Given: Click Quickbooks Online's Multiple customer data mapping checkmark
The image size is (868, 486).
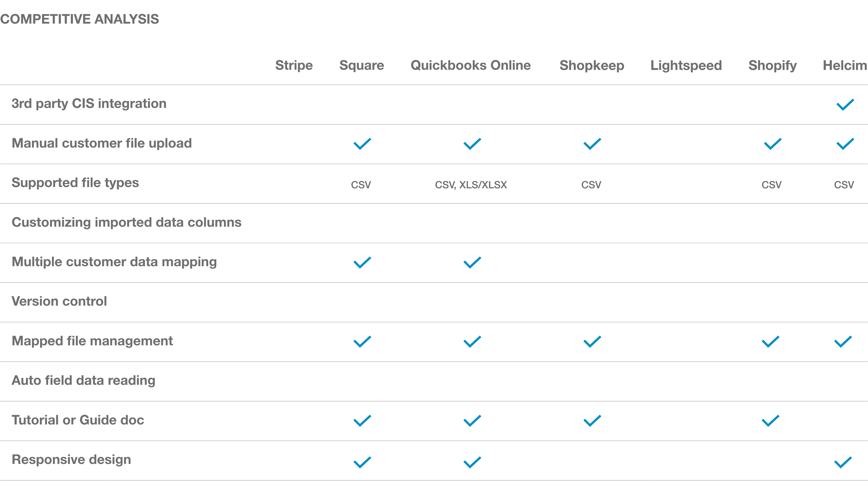Looking at the screenshot, I should (x=472, y=262).
